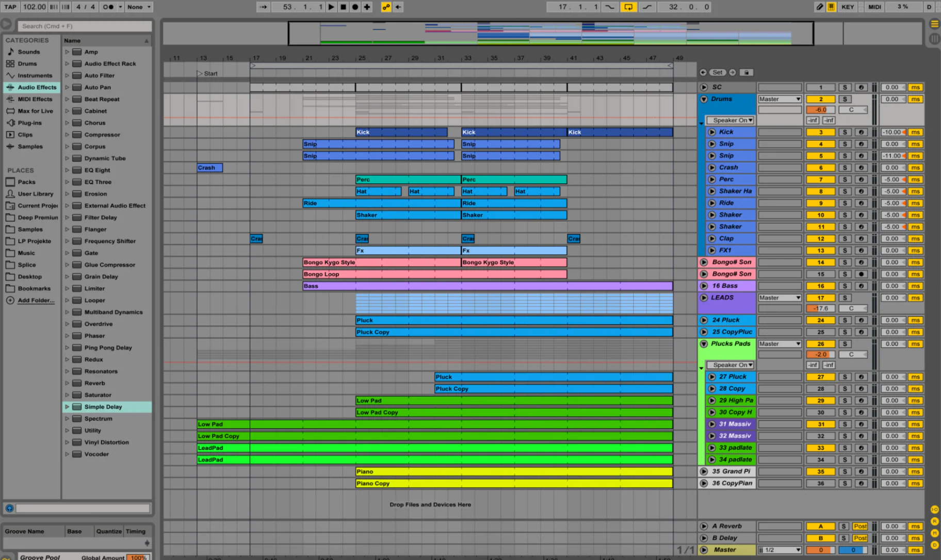Image resolution: width=941 pixels, height=560 pixels.
Task: Open the KEY map mode button
Action: (x=848, y=7)
